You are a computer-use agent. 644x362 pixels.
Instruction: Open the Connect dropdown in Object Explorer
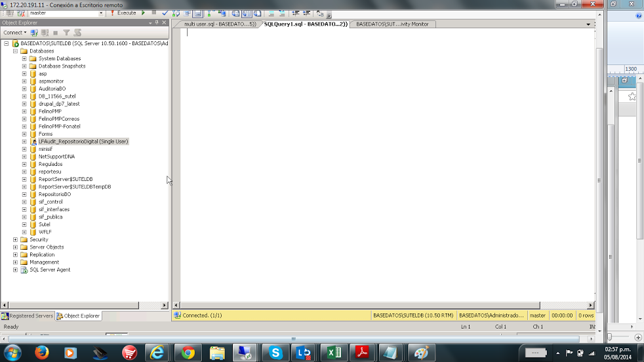[14, 33]
